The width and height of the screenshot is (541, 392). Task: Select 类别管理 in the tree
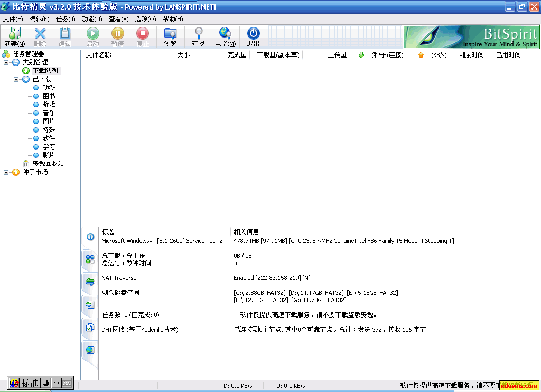coord(35,62)
